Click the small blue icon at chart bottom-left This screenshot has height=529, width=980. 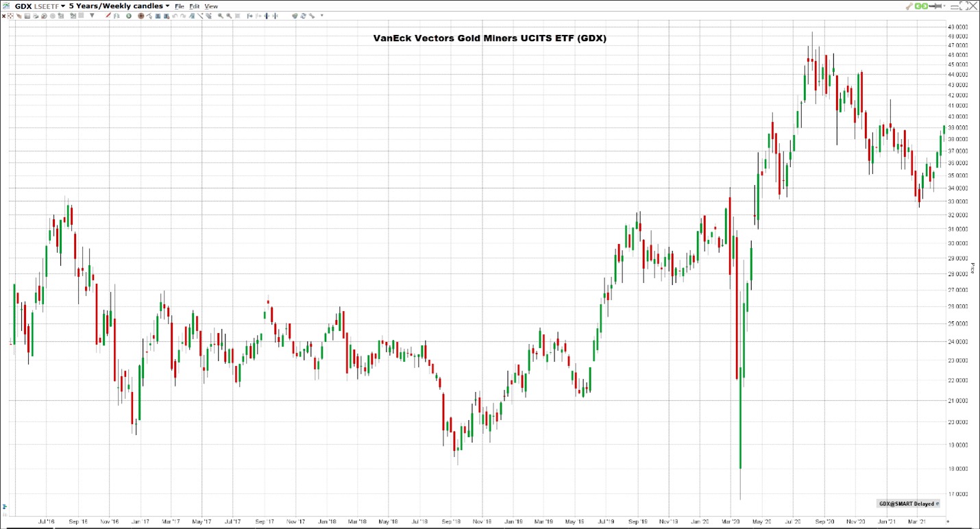click(x=4, y=508)
